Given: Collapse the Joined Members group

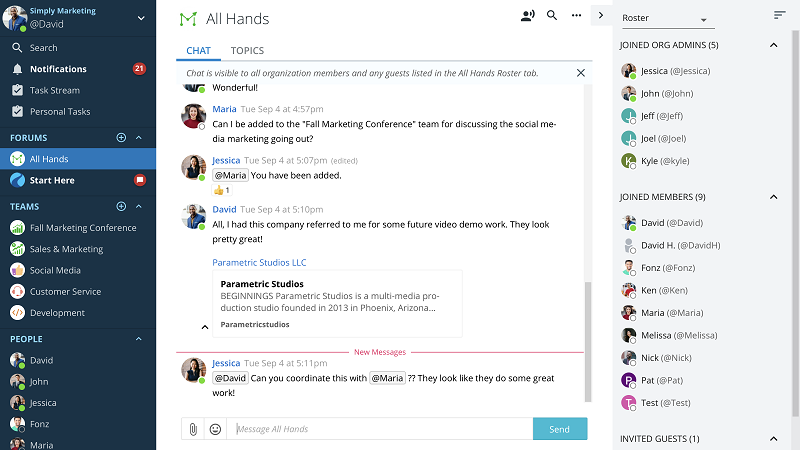Looking at the screenshot, I should 773,197.
